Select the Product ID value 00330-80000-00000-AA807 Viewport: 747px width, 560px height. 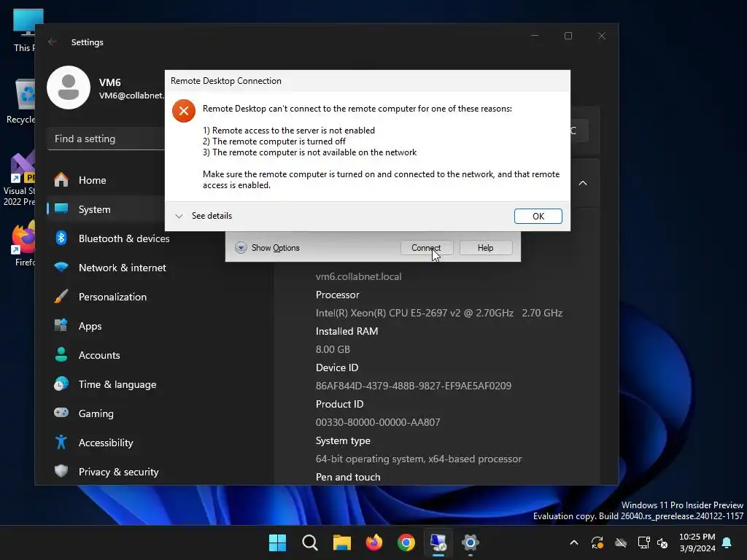click(x=378, y=422)
